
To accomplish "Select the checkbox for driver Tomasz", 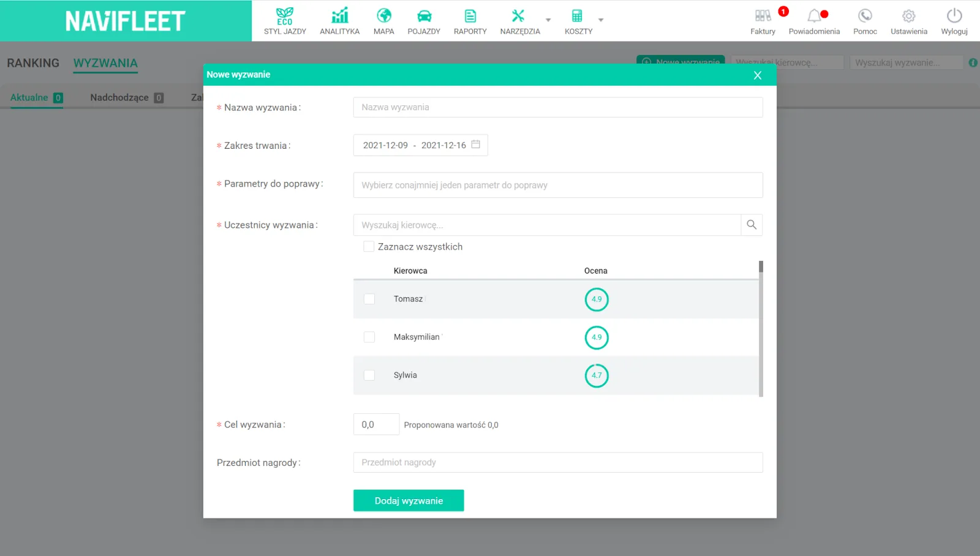I will 369,299.
